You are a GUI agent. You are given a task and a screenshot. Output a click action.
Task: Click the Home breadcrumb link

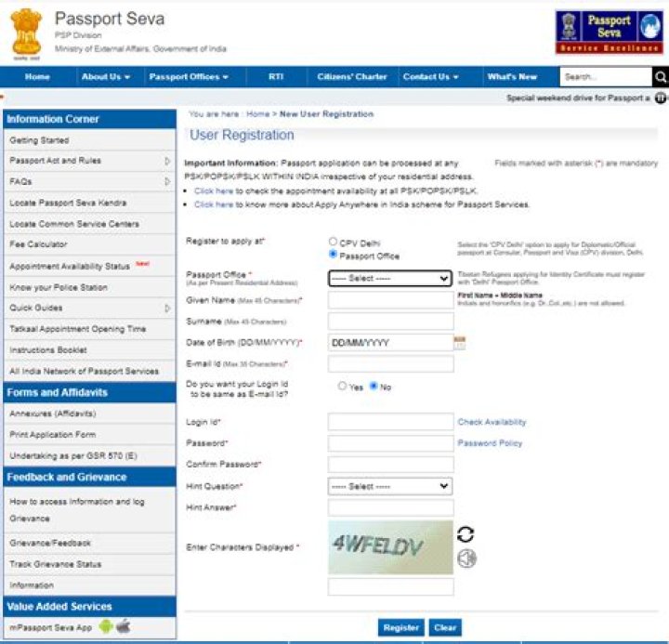[257, 114]
